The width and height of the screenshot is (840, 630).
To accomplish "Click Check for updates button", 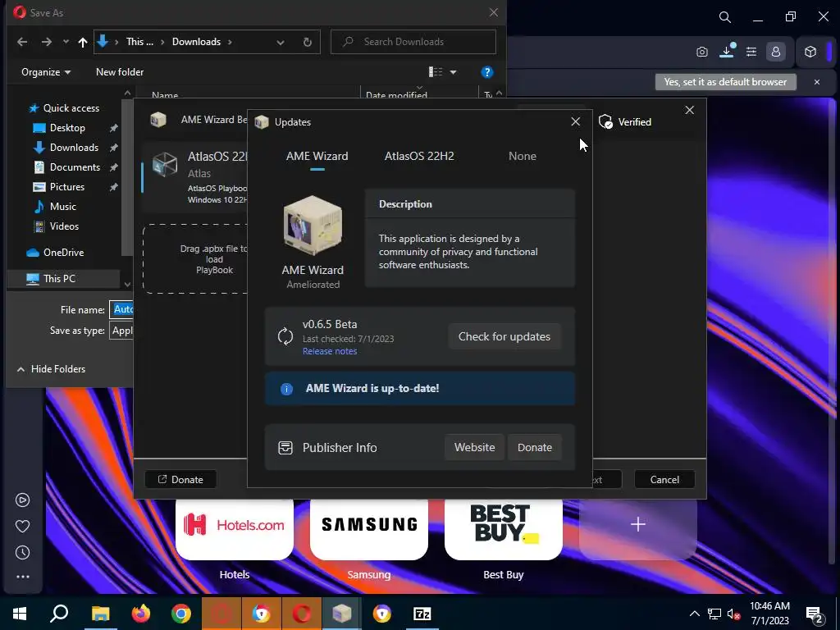I will 504,336.
